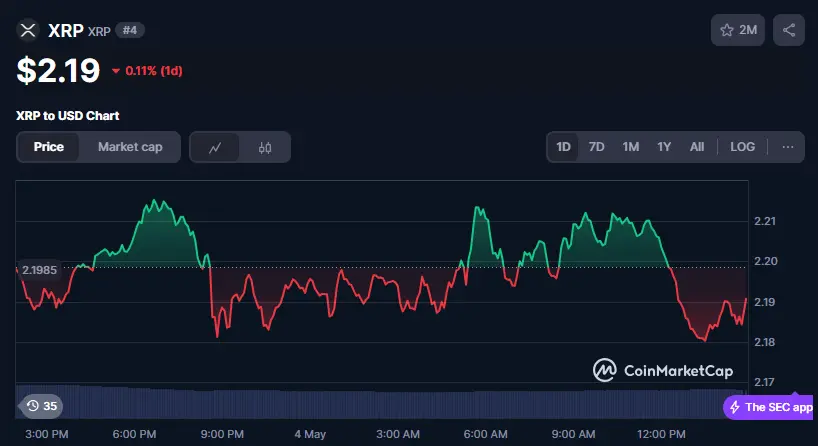Select the Market cap tab
The height and width of the screenshot is (446, 818).
130,147
